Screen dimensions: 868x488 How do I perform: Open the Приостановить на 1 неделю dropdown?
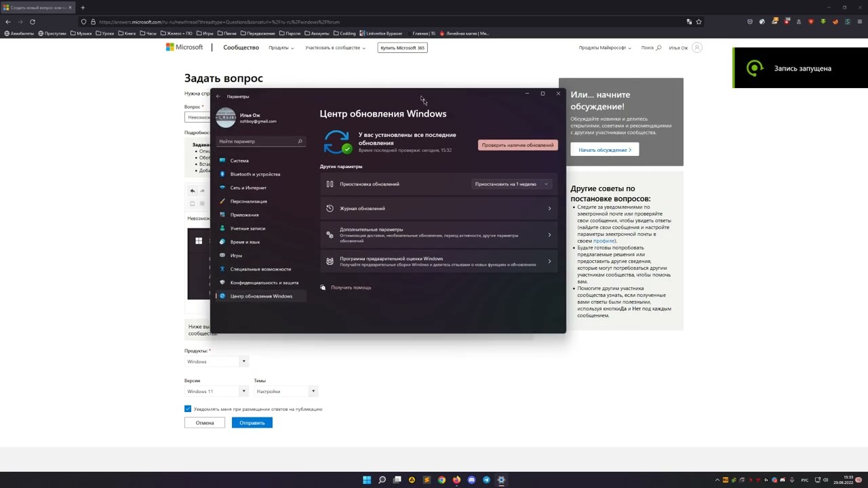(x=511, y=184)
